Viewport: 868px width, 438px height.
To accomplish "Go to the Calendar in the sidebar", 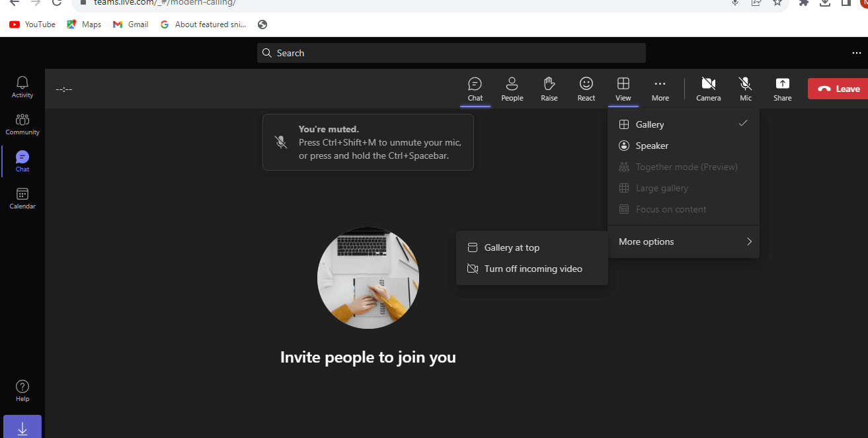I will tap(22, 197).
